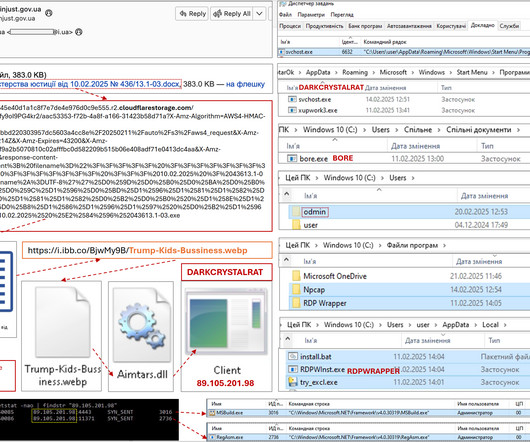
Task: Click Windows 10 (C:) breadcrumb in Файли програм window
Action: [348, 245]
